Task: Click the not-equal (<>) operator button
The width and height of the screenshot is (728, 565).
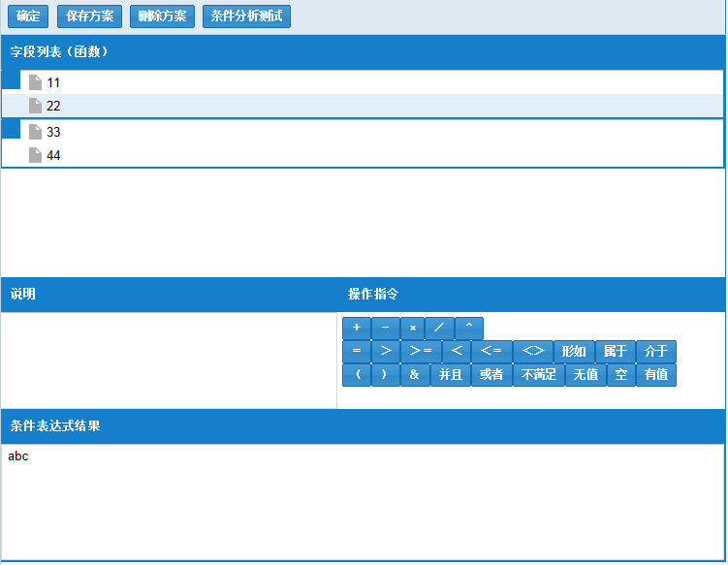Action: (x=532, y=352)
